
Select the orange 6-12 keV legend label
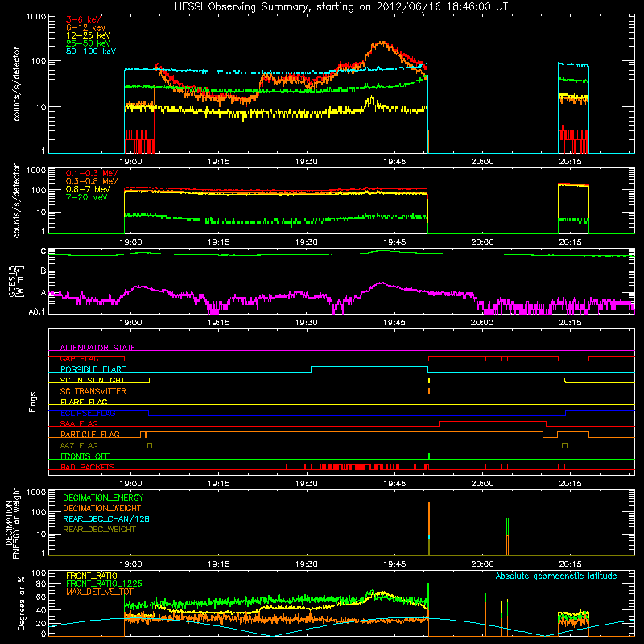[x=86, y=27]
